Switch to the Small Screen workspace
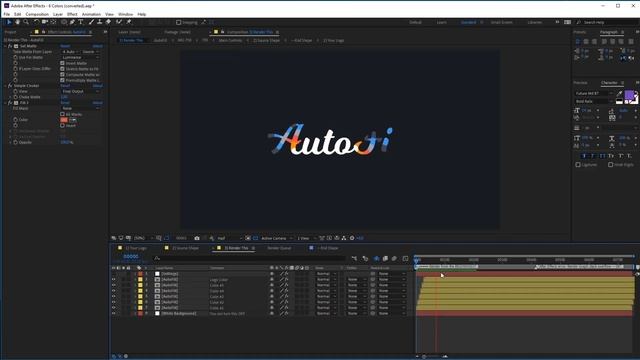This screenshot has height=360, width=640. 502,22
